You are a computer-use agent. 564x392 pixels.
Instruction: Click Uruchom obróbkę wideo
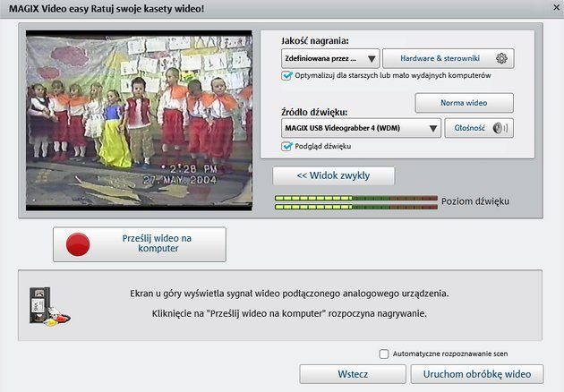coord(477,374)
